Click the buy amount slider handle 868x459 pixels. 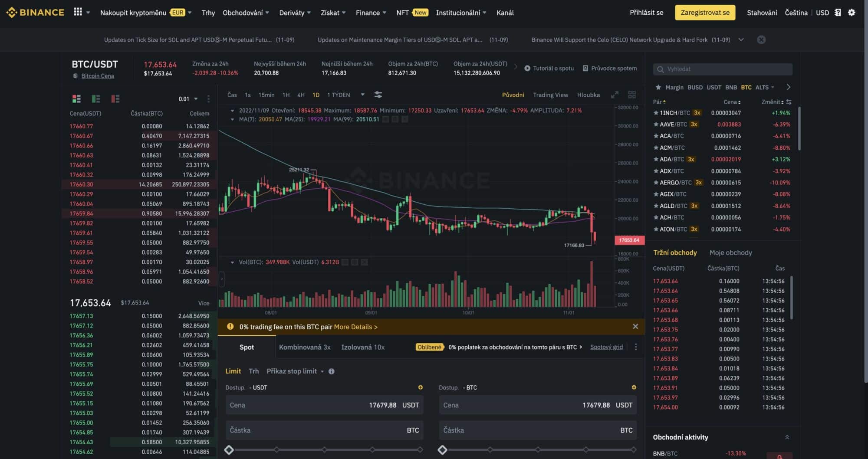coord(229,450)
